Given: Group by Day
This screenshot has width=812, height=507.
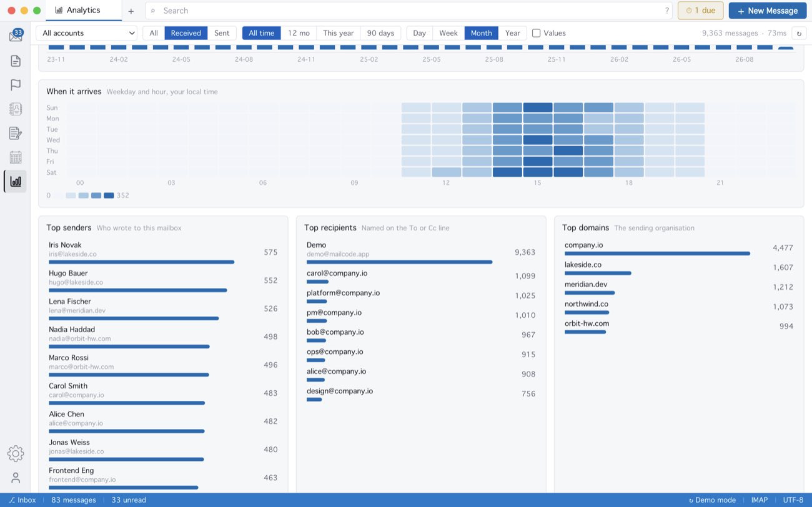Looking at the screenshot, I should (x=419, y=33).
